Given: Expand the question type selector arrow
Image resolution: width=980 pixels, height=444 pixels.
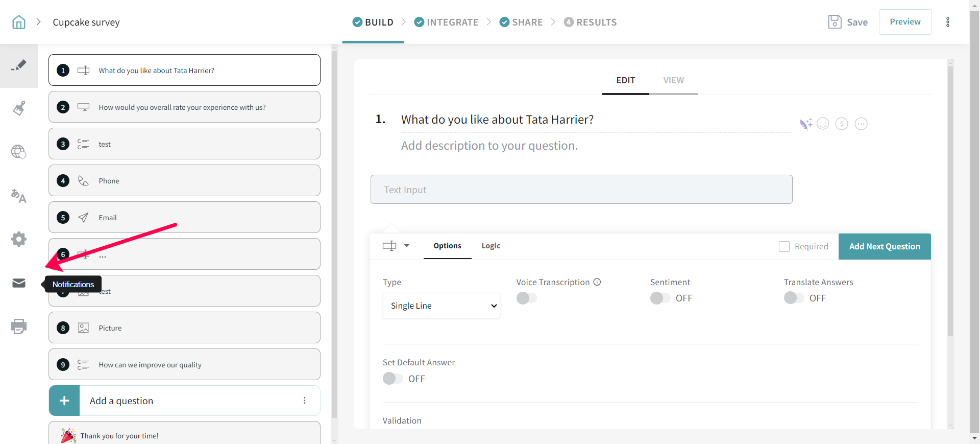Looking at the screenshot, I should (406, 246).
